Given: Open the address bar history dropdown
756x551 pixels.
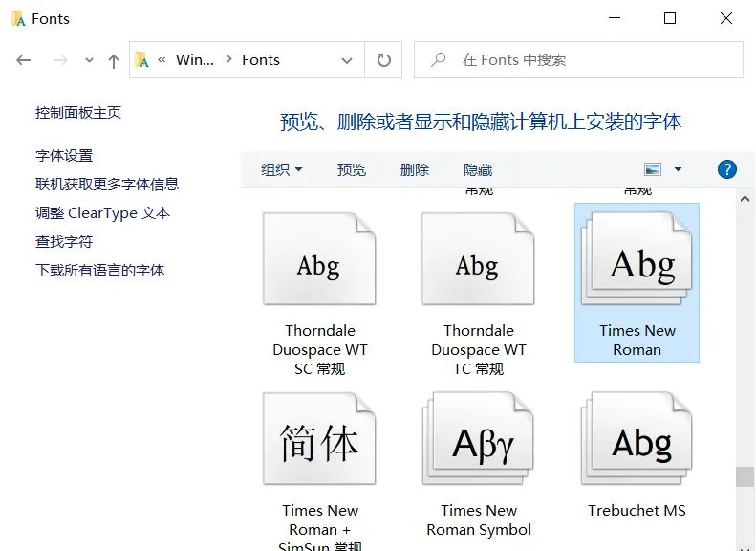Looking at the screenshot, I should pyautogui.click(x=347, y=60).
